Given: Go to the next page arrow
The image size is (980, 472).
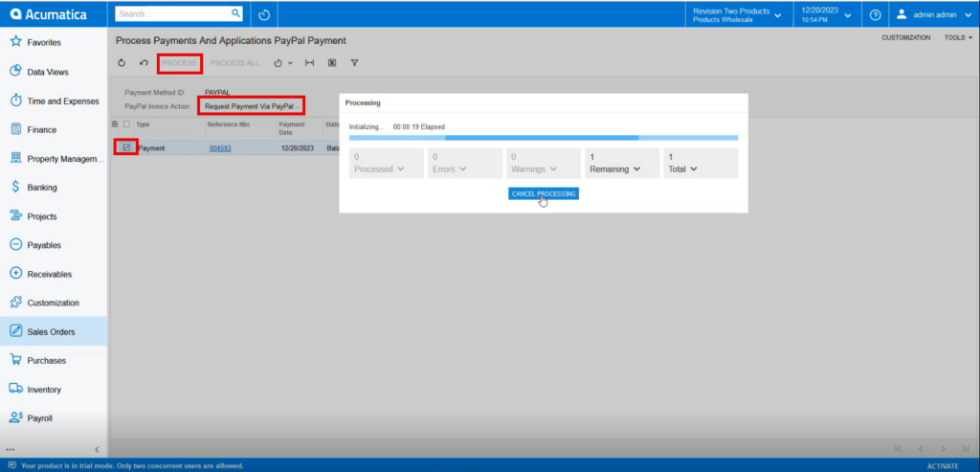Looking at the screenshot, I should click(943, 449).
